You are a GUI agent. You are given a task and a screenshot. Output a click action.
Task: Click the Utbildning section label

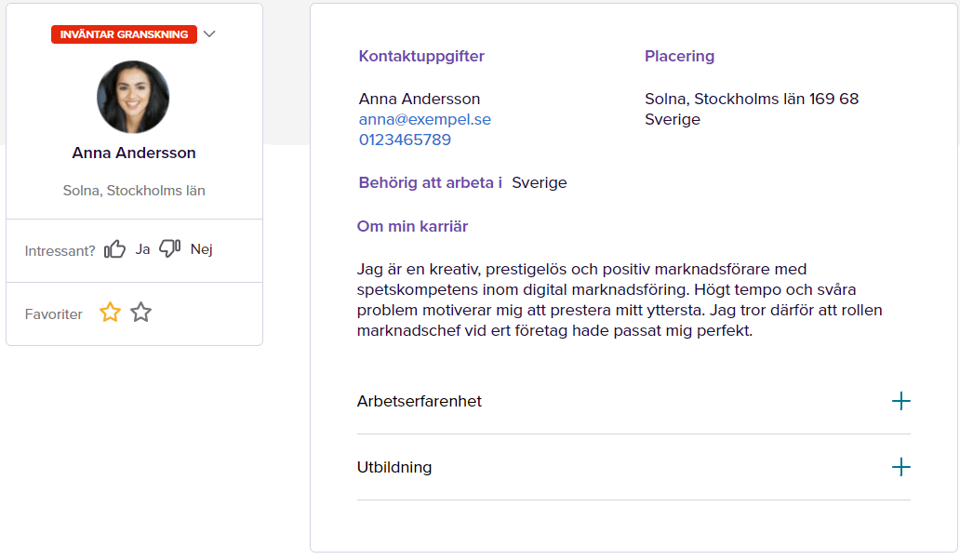(x=394, y=468)
